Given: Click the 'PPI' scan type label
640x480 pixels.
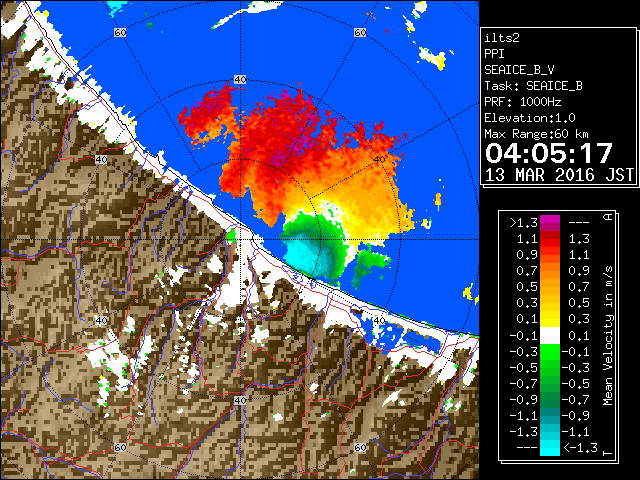Looking at the screenshot, I should [494, 54].
